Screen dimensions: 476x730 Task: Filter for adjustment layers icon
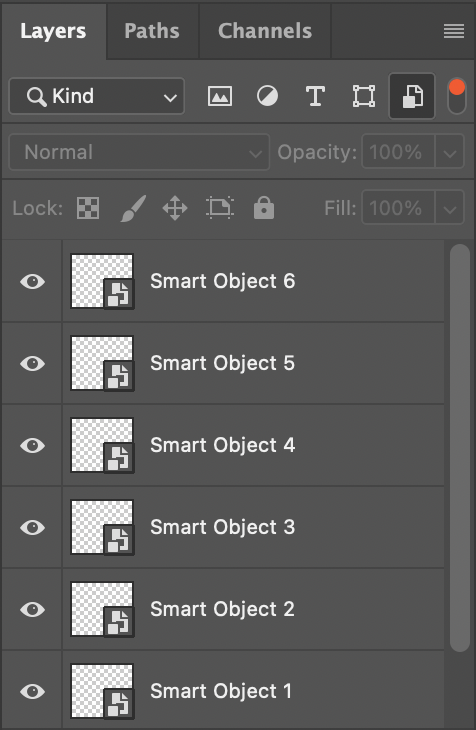(x=267, y=96)
